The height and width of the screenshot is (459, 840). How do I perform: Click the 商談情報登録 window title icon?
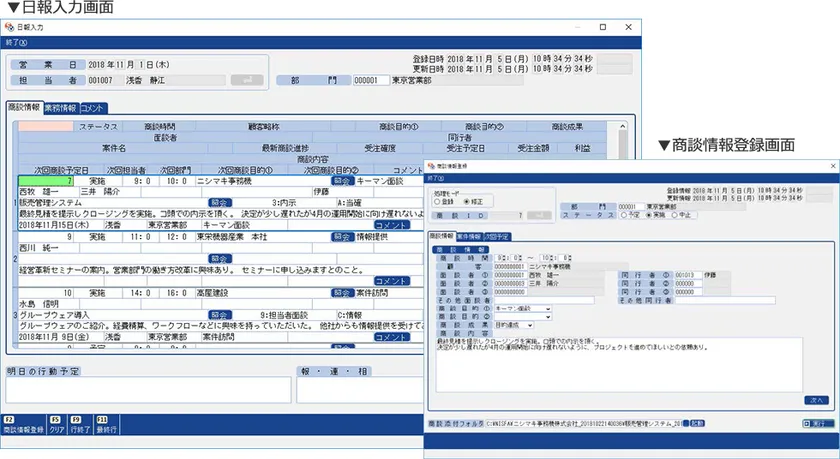tap(431, 166)
